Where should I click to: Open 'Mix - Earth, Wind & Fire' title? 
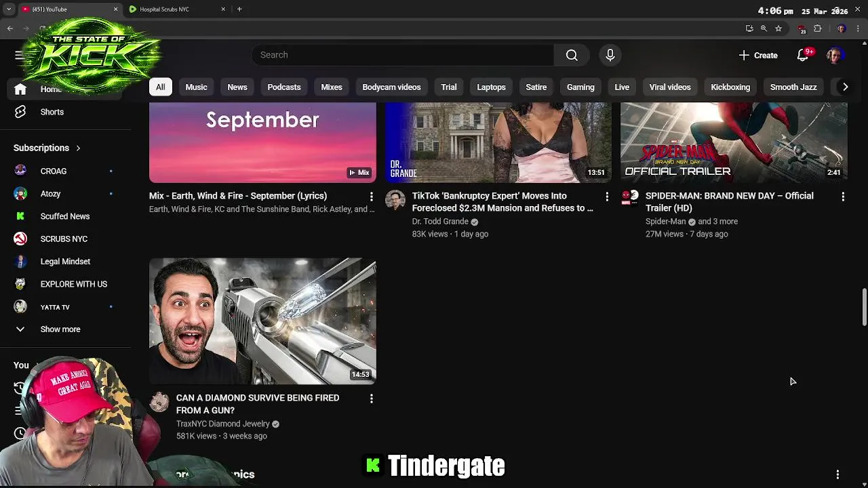point(238,196)
